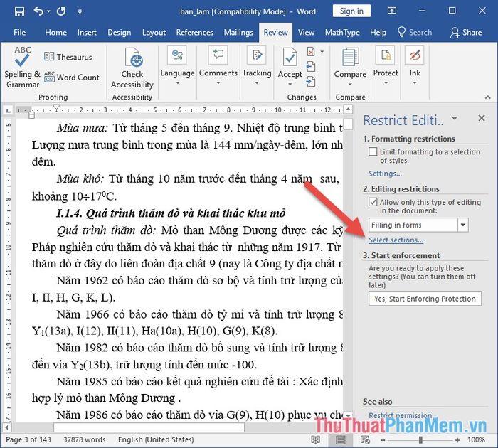Click Word Count in Proofing
Screen dimensions: 498x448
click(71, 77)
